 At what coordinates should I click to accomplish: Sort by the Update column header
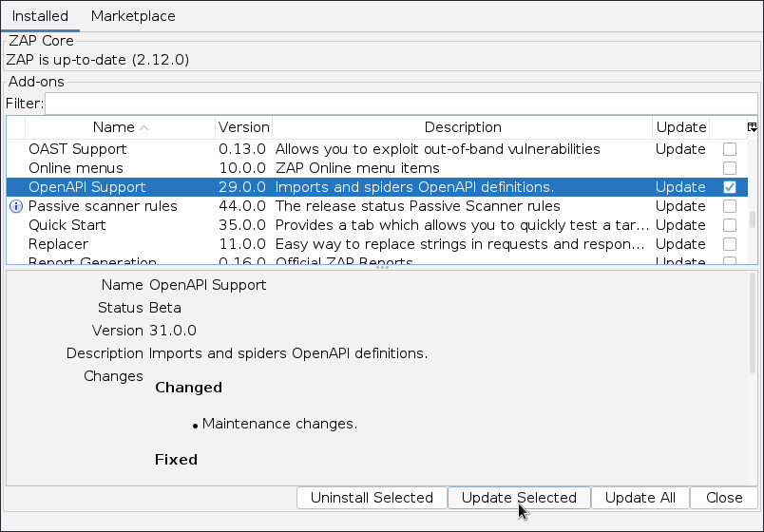point(680,127)
